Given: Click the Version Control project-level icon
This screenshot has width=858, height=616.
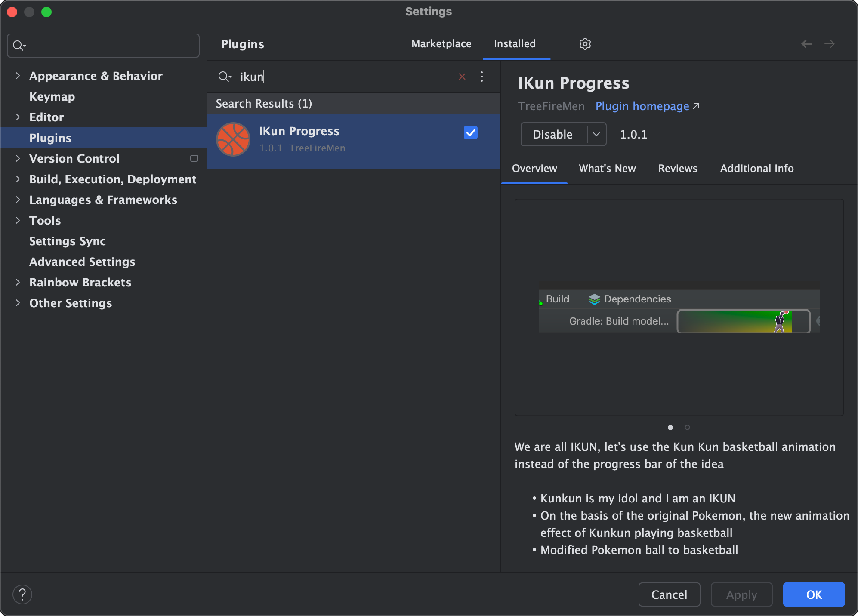Looking at the screenshot, I should 194,158.
